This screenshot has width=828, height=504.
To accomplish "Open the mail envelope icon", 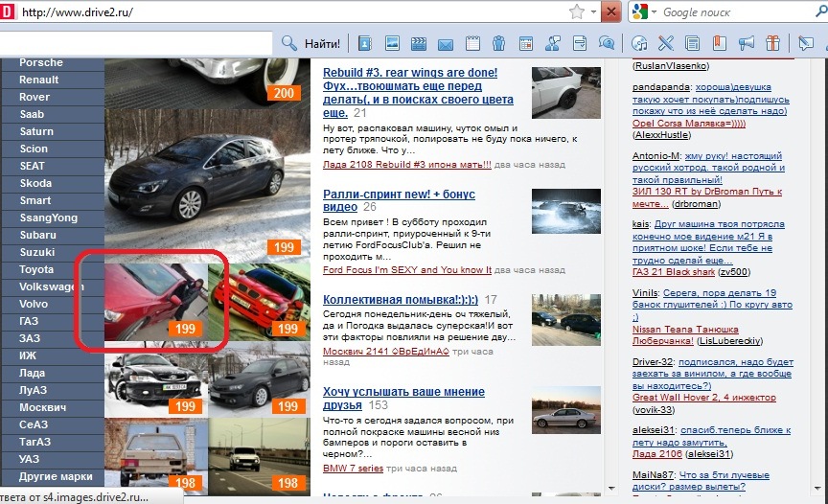I will point(446,44).
